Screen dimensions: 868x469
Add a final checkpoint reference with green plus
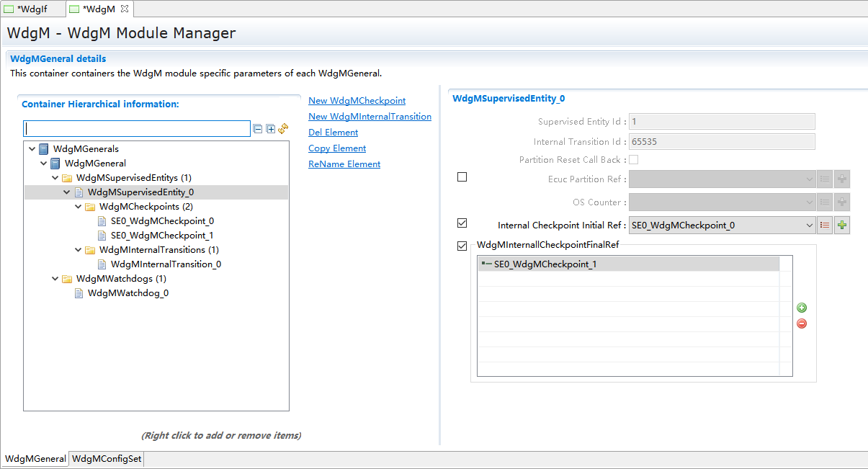(x=802, y=308)
